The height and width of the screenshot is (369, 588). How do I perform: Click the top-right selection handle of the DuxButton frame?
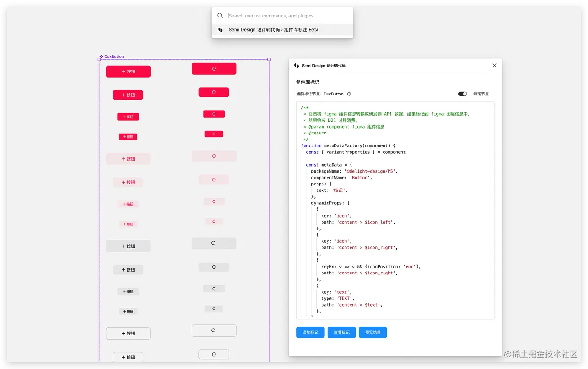click(x=269, y=59)
